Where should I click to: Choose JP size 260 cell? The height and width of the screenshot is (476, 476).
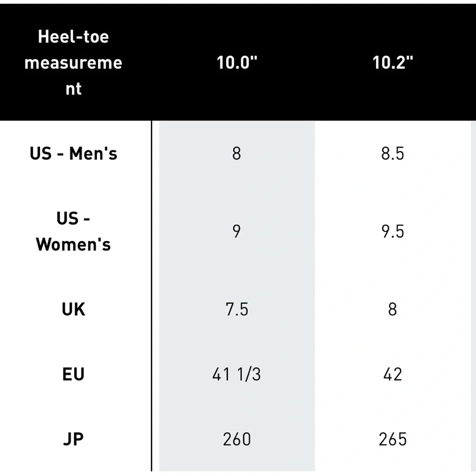[237, 439]
